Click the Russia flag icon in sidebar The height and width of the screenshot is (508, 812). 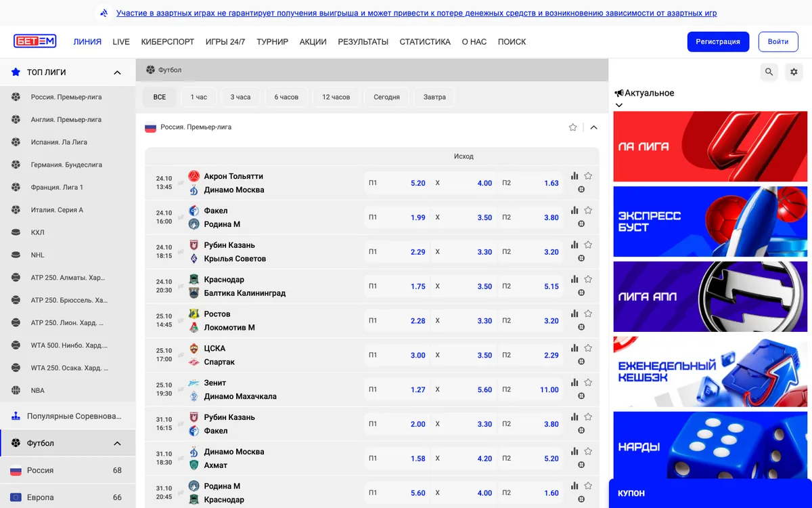point(16,470)
